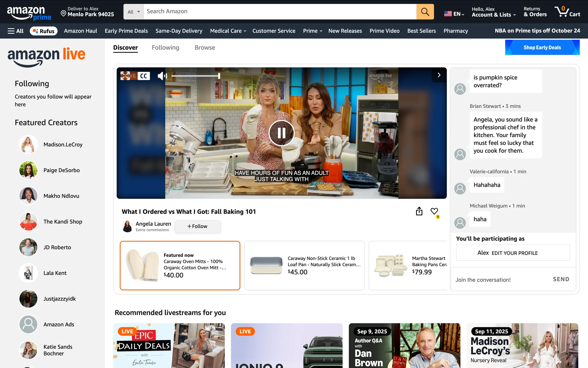Switch to the Following tab
The image size is (588, 368).
165,48
